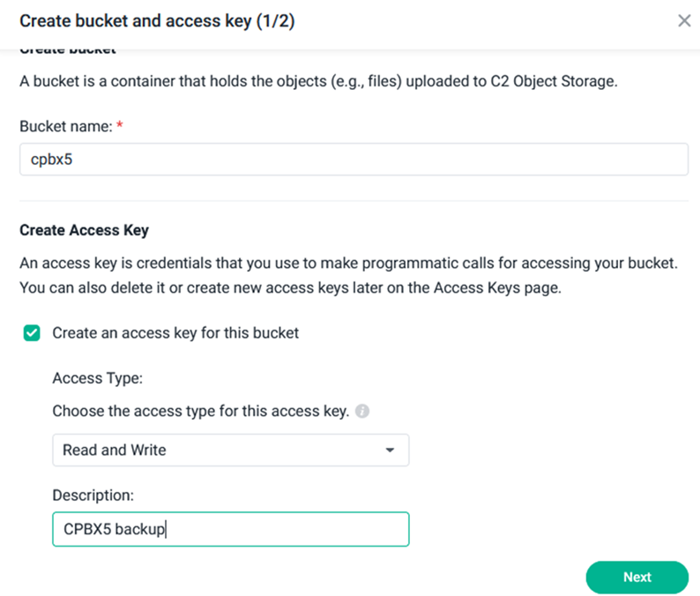Image resolution: width=700 pixels, height=596 pixels.
Task: Click the Bucket name label
Action: [x=66, y=126]
